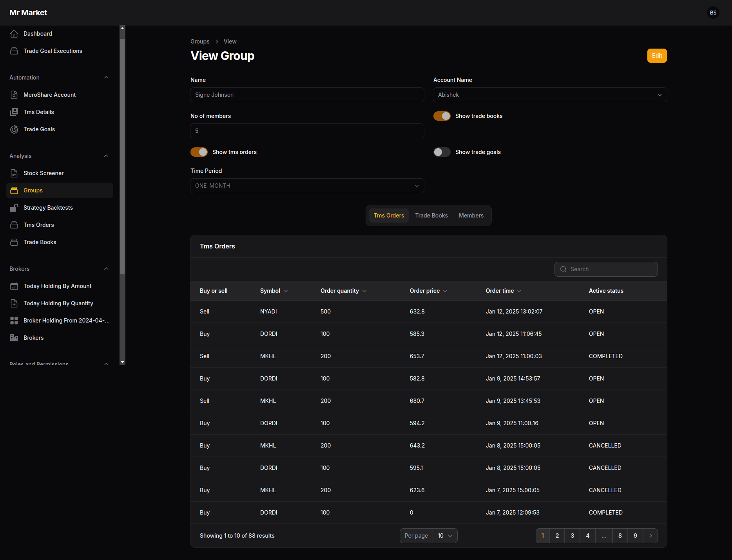Click the Today Holding By Amount calendar icon
732x560 pixels.
(x=14, y=286)
